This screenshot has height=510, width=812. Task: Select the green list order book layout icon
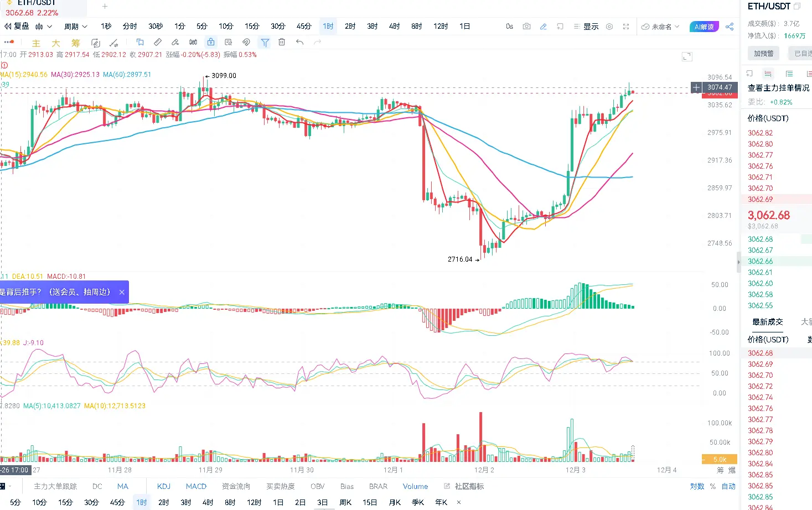pos(789,74)
